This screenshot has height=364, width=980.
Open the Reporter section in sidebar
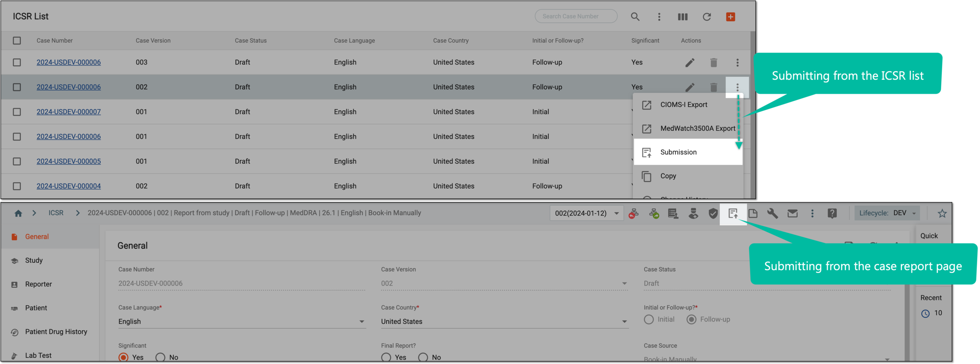pyautogui.click(x=50, y=284)
